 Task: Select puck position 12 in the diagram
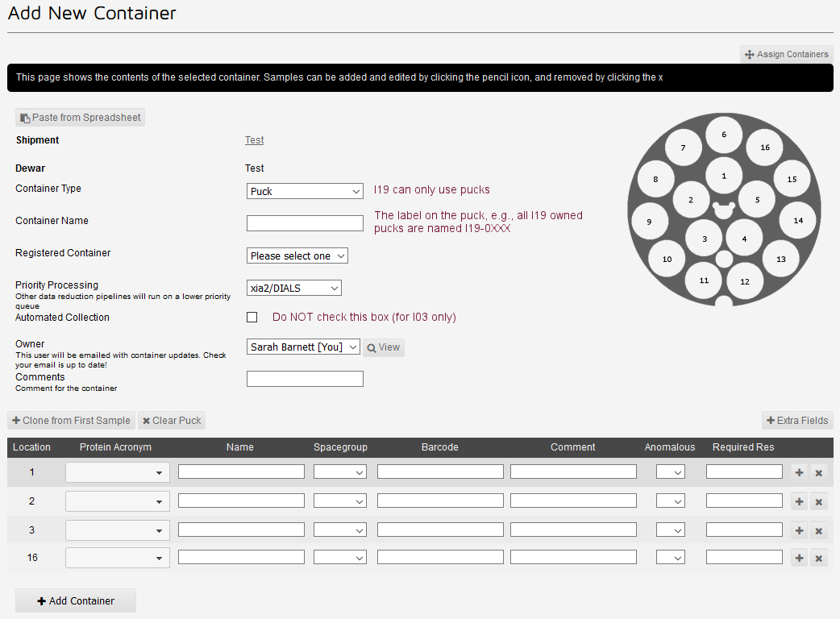tap(745, 281)
